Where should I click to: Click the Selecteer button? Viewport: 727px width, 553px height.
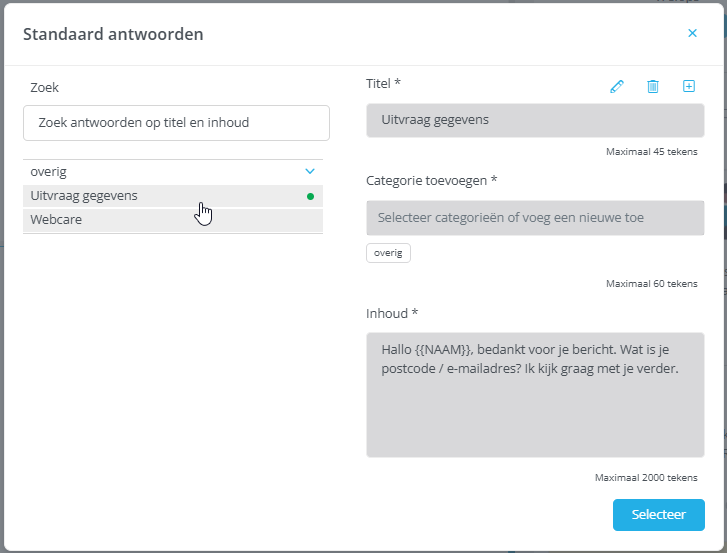tap(658, 515)
